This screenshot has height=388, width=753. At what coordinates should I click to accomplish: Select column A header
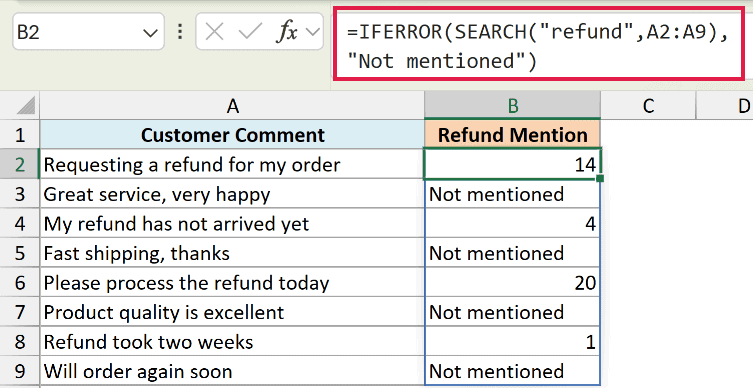coord(232,106)
